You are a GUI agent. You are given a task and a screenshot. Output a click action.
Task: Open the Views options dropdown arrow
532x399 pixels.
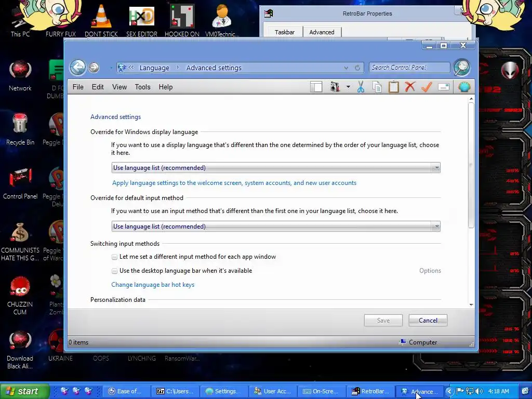348,87
